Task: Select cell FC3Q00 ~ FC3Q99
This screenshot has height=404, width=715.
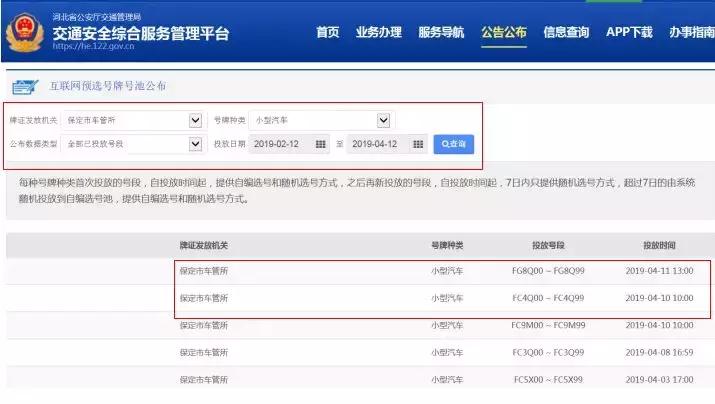Action: tap(548, 352)
